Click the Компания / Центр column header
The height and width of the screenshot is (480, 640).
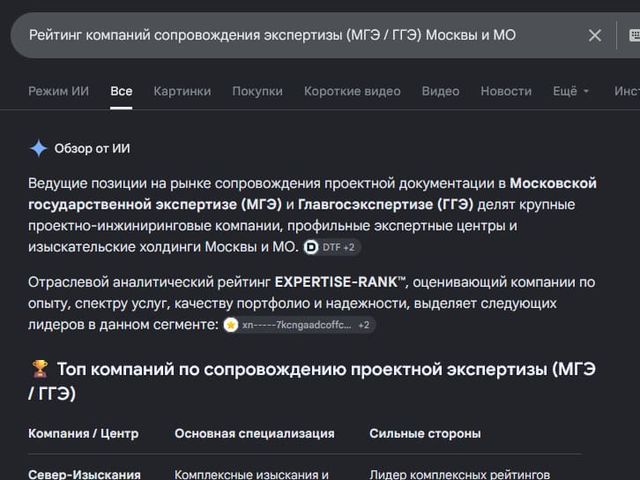[x=83, y=433]
